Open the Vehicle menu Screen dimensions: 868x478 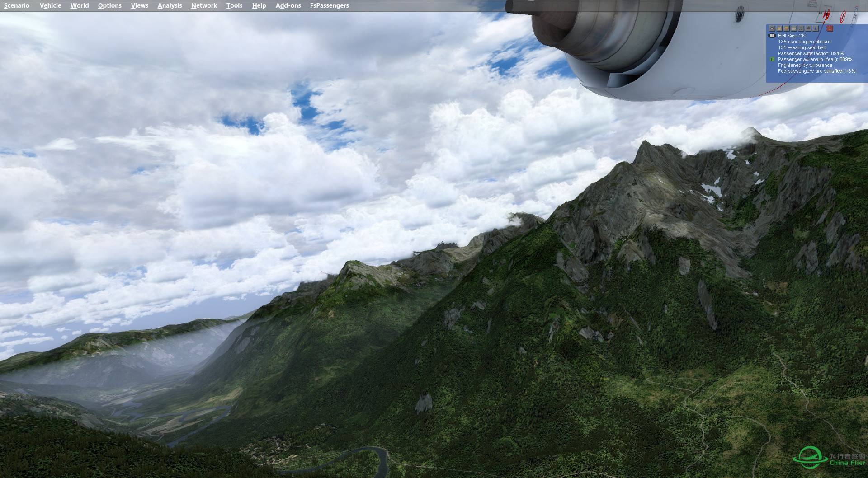point(50,5)
